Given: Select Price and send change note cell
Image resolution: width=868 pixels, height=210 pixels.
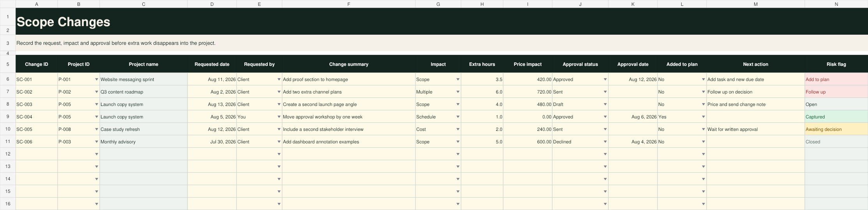Looking at the screenshot, I should (756, 104).
